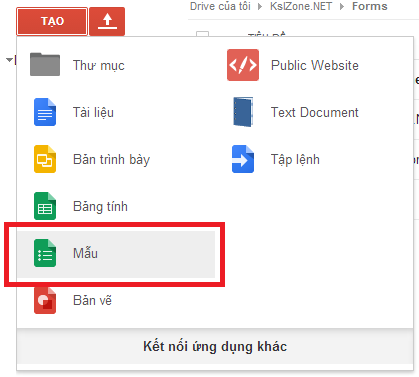Click the Forms breadcrumb label

[370, 6]
